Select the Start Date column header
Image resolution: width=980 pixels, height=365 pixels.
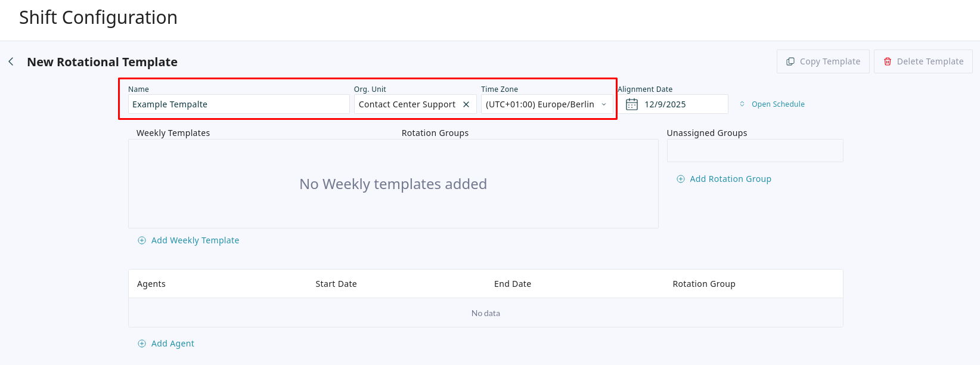click(336, 284)
